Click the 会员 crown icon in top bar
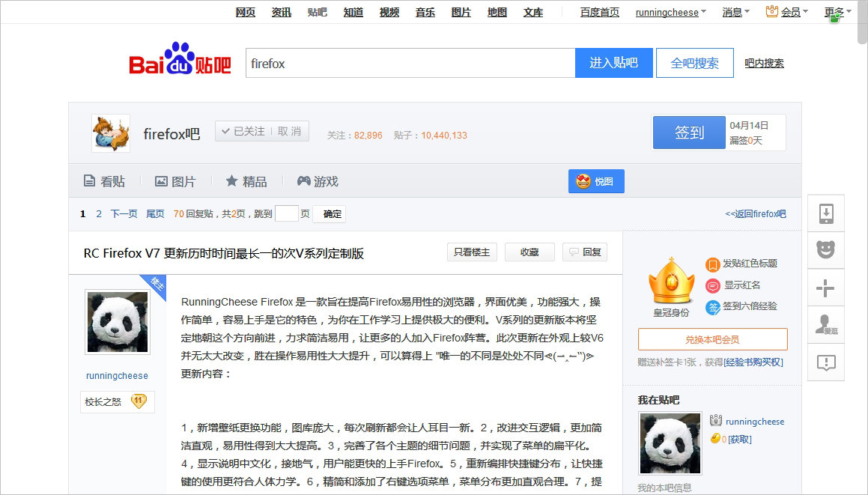Image resolution: width=868 pixels, height=495 pixels. tap(771, 11)
